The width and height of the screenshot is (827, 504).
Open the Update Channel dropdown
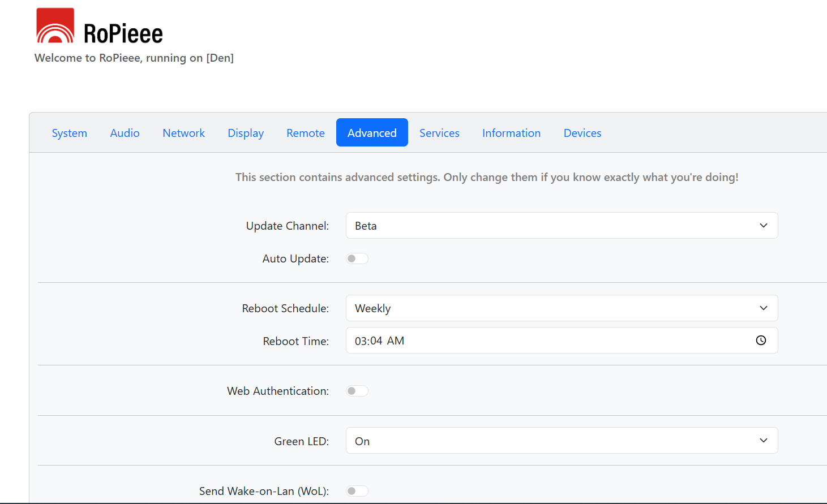coord(562,226)
